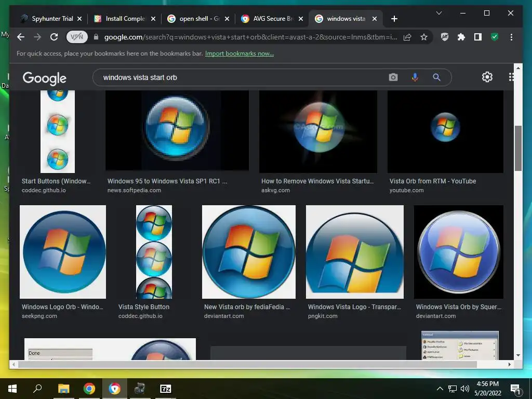Viewport: 532px width, 399px height.
Task: Click the network tray icon
Action: (x=453, y=389)
